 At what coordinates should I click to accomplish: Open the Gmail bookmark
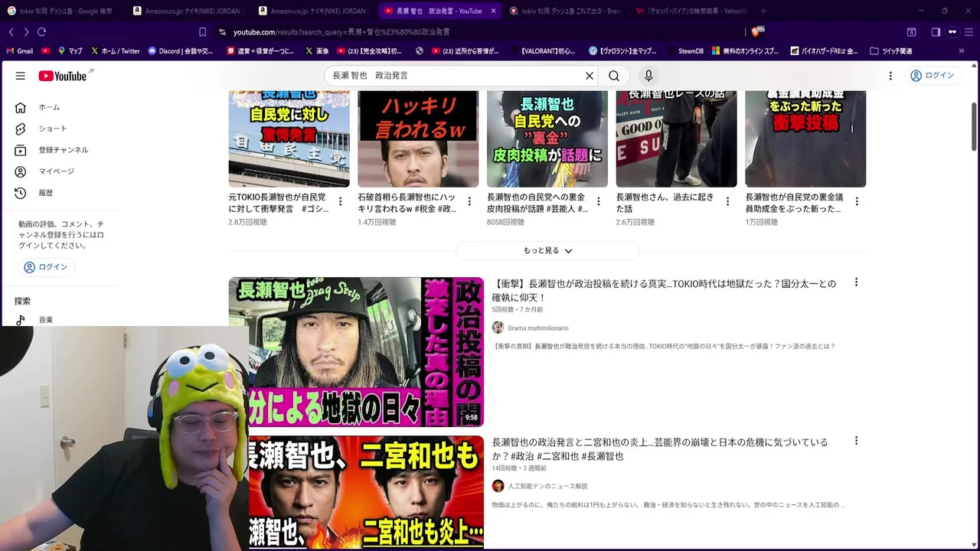pos(20,51)
